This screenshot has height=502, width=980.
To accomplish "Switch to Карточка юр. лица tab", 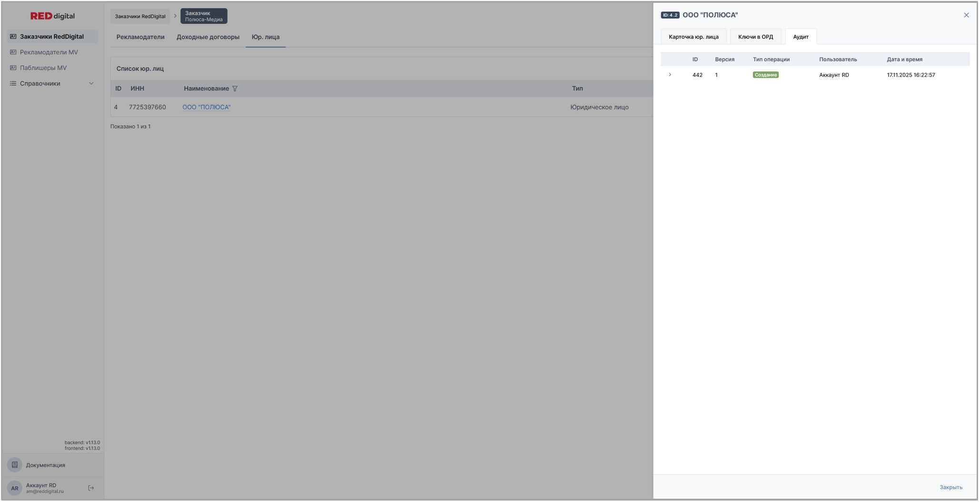I will click(693, 37).
